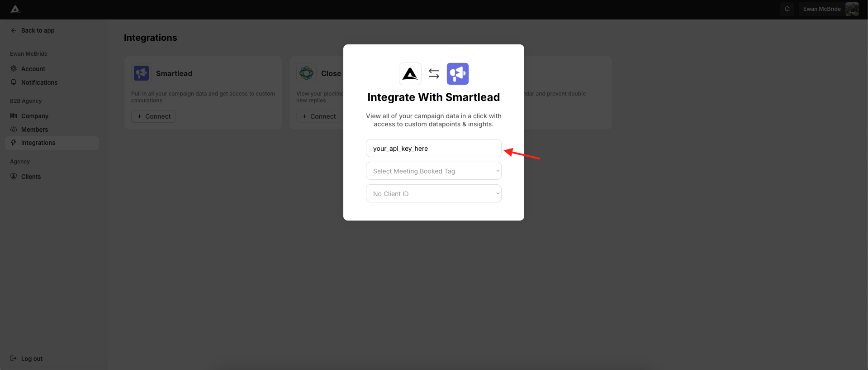Screen dimensions: 868x370
Task: Open the Select Meeting Booked Tag dropdown
Action: pos(433,171)
